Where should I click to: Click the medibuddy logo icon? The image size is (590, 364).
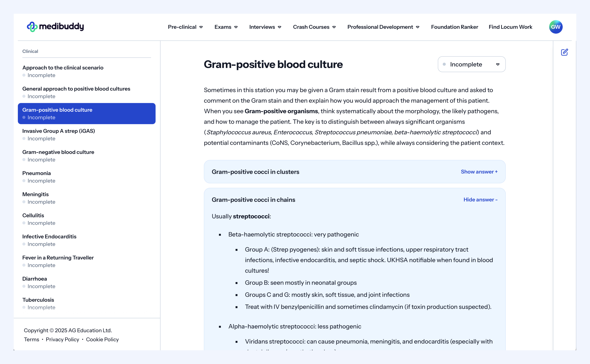[x=32, y=27]
